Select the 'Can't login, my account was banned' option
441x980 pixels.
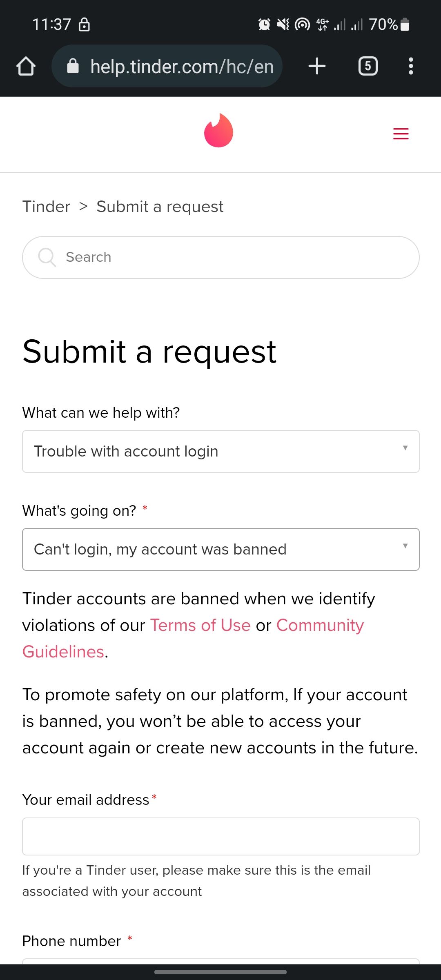(x=220, y=549)
